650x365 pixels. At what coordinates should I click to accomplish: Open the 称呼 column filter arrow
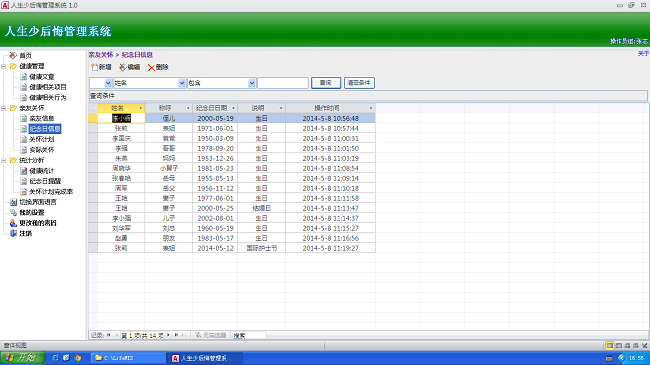point(188,108)
